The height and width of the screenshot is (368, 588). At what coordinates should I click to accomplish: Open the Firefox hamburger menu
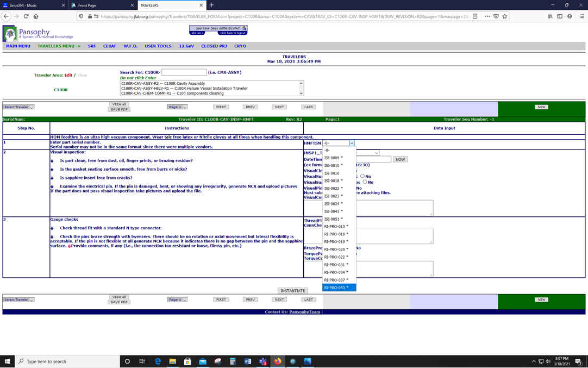coord(582,16)
